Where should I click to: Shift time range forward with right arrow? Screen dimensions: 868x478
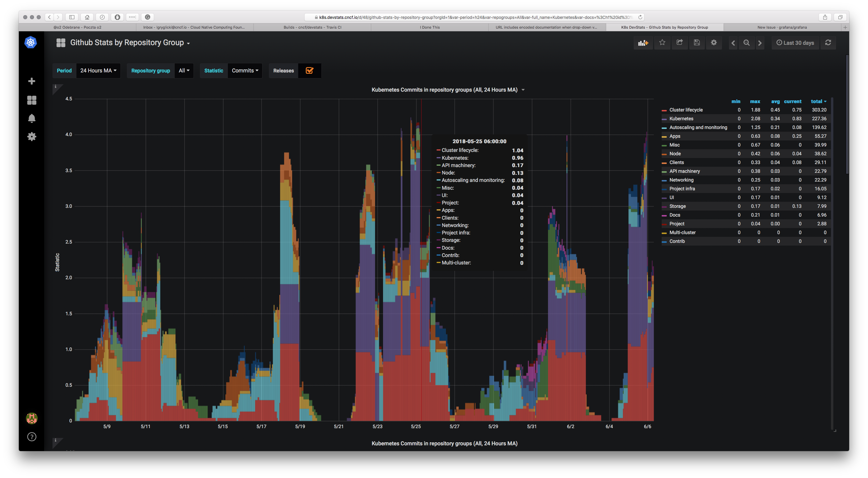[760, 43]
